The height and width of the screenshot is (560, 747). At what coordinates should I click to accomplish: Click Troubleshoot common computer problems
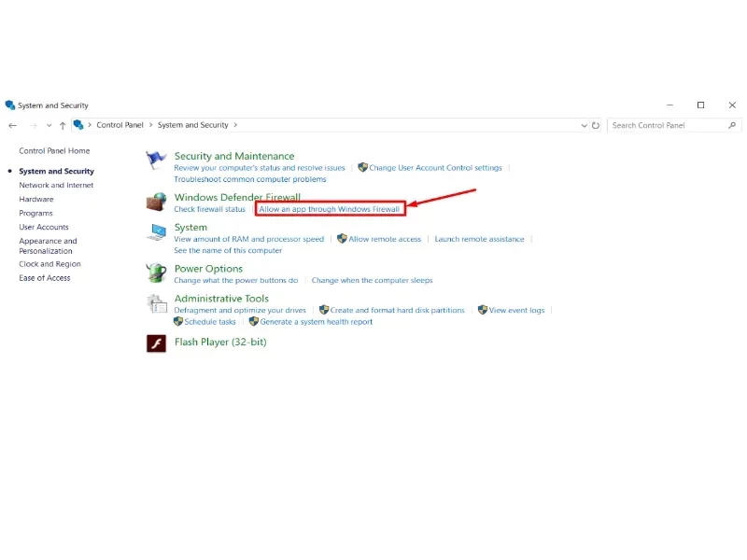coord(249,179)
